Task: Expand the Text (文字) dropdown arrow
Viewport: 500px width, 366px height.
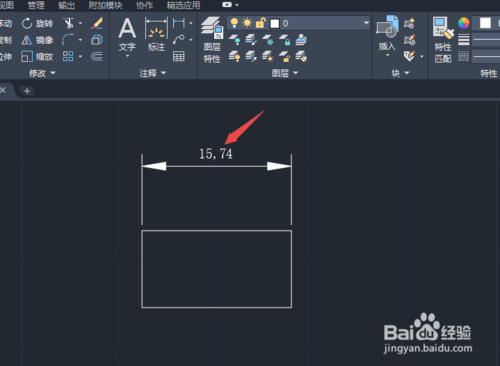Action: click(x=127, y=56)
